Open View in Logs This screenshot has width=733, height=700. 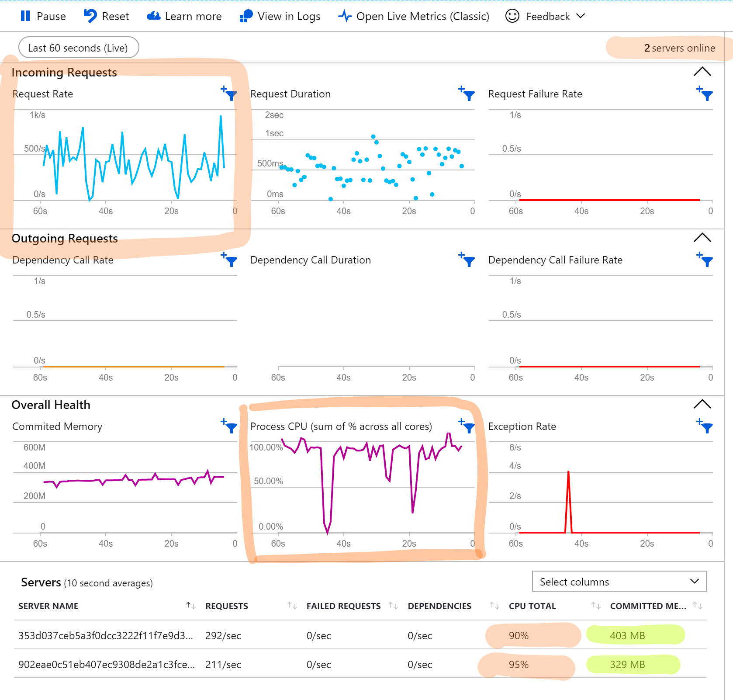coord(280,16)
